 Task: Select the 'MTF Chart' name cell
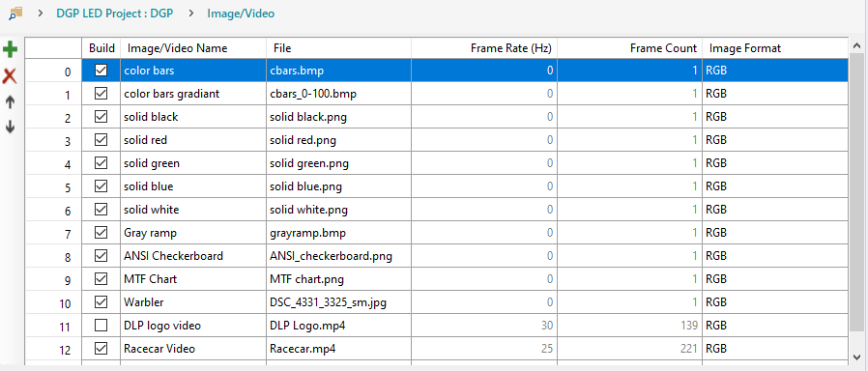pyautogui.click(x=193, y=280)
